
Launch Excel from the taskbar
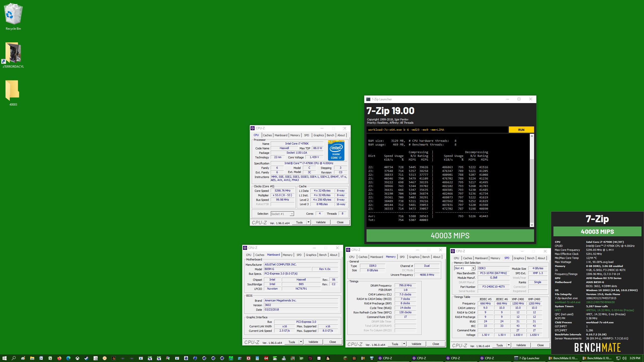[x=50, y=358]
